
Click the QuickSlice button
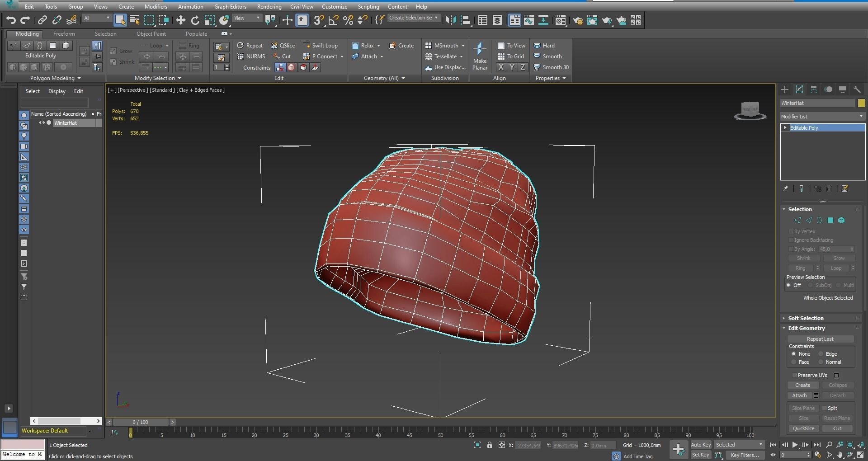pyautogui.click(x=803, y=428)
